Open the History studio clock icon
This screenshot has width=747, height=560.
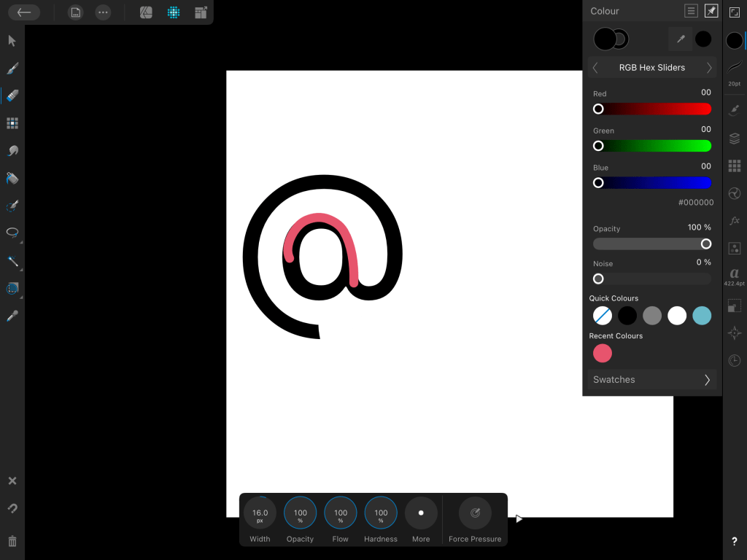coord(735,360)
